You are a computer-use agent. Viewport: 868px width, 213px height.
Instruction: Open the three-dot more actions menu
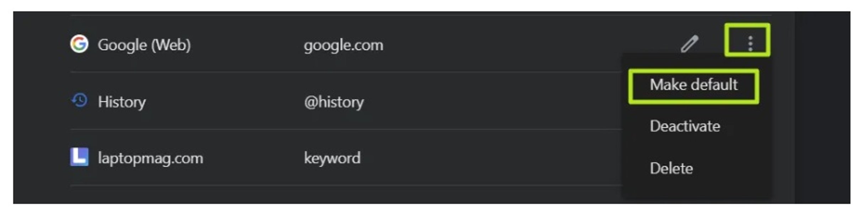[x=750, y=44]
